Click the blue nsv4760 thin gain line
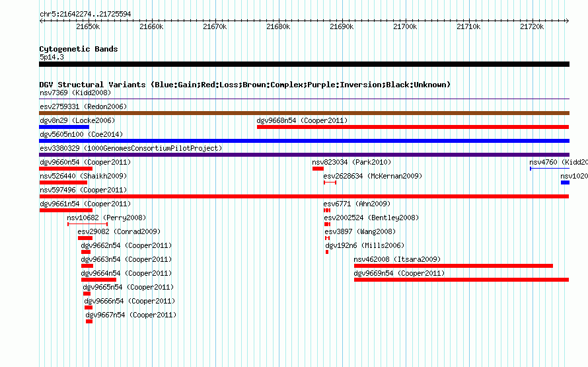This screenshot has height=367, width=588. tap(550, 169)
